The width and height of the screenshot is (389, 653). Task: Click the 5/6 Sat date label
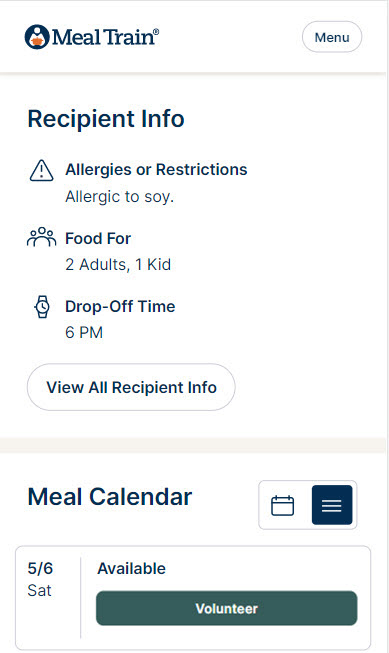40,579
